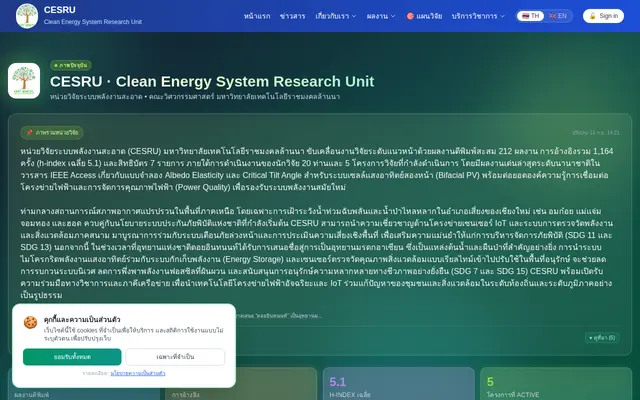Click the 5 โครงการที่ ACTIVE stat card
The height and width of the screenshot is (400, 640).
click(x=556, y=384)
